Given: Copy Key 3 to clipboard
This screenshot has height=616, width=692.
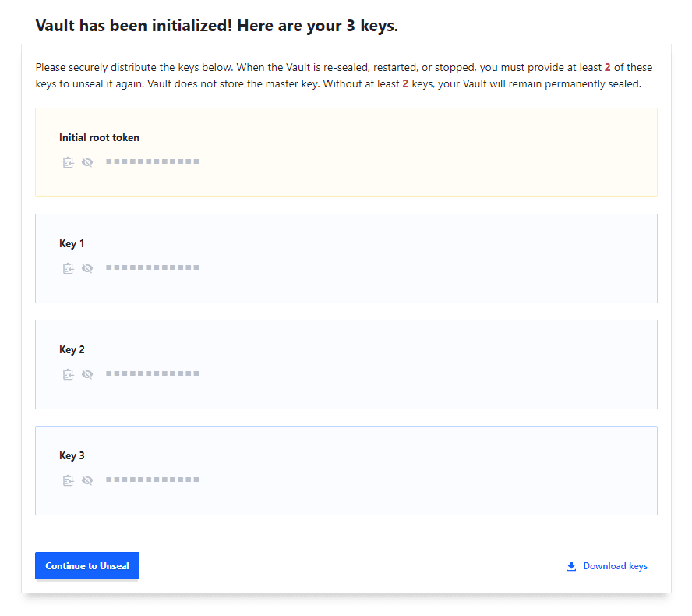Looking at the screenshot, I should pos(69,480).
